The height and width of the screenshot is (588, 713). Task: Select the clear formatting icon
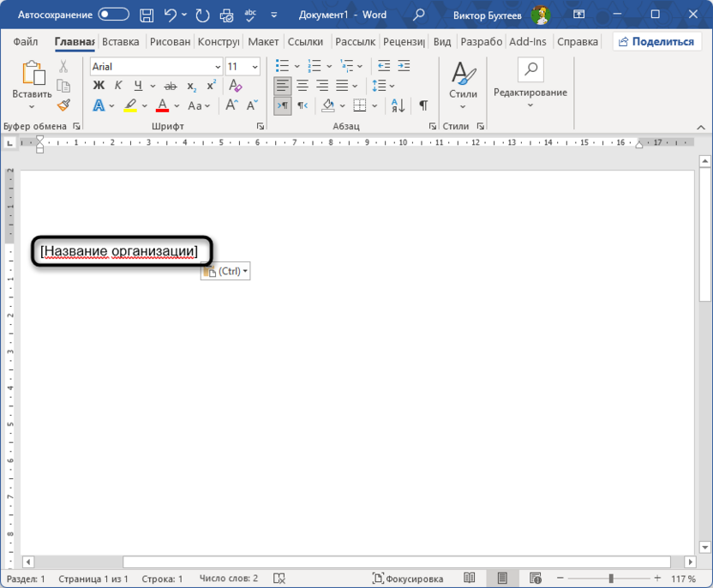[x=236, y=85]
